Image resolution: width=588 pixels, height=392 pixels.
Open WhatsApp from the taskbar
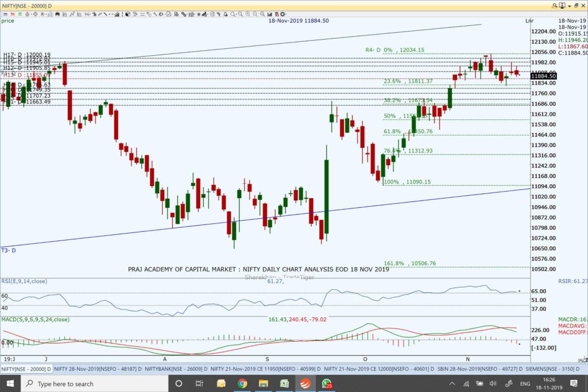point(327,383)
